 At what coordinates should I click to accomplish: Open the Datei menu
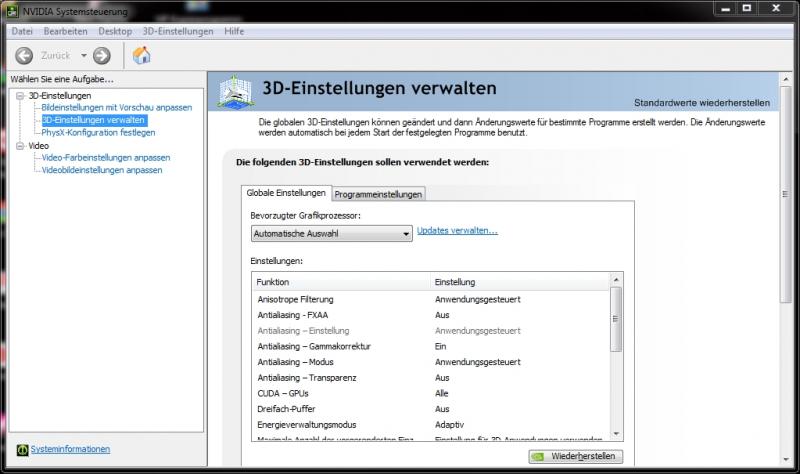pos(22,31)
